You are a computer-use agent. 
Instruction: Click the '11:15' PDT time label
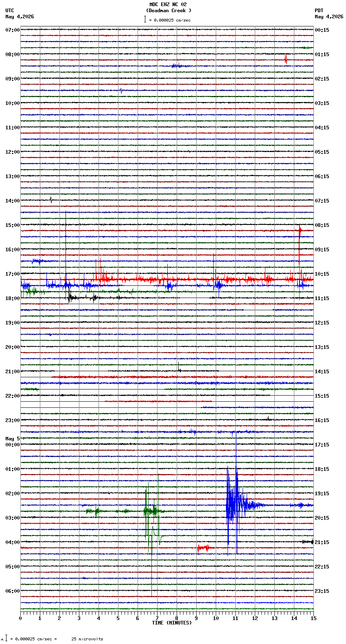(x=322, y=298)
